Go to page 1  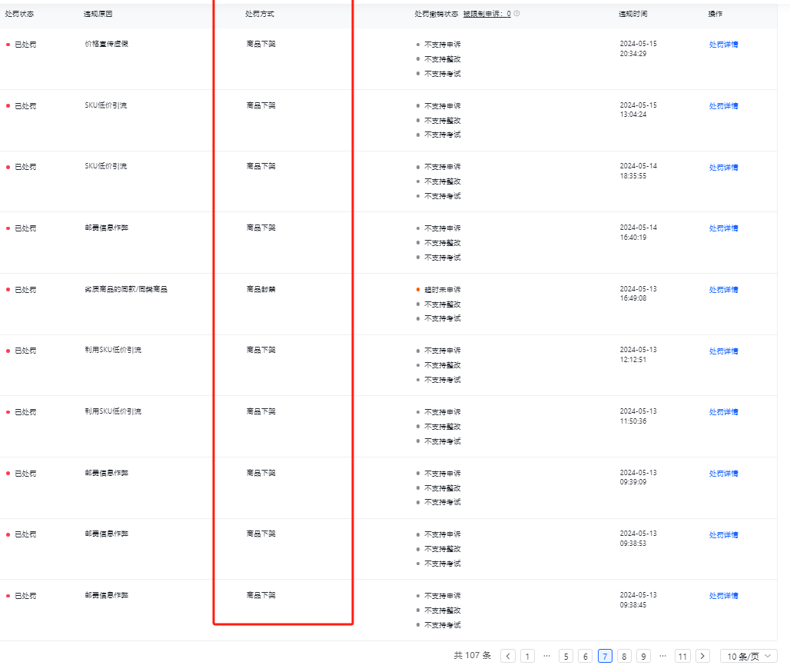click(x=527, y=656)
